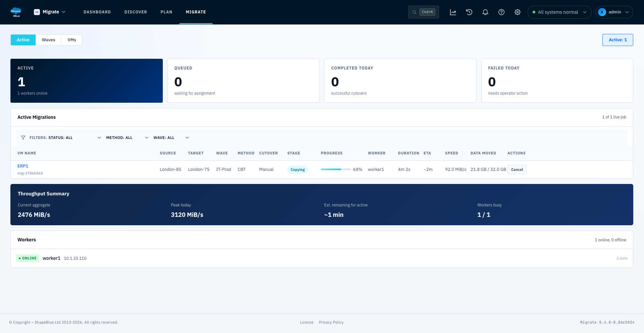Click the admin avatar icon
This screenshot has height=333, width=644.
point(602,12)
